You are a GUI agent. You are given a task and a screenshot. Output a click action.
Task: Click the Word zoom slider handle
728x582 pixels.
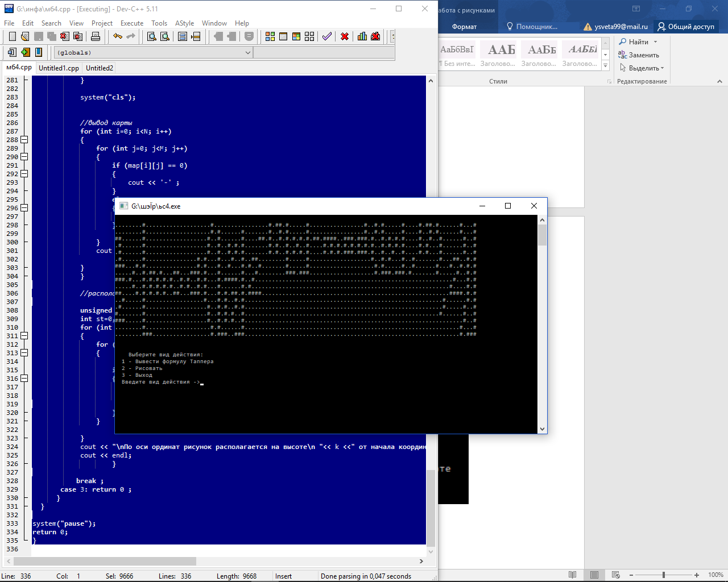(x=664, y=575)
